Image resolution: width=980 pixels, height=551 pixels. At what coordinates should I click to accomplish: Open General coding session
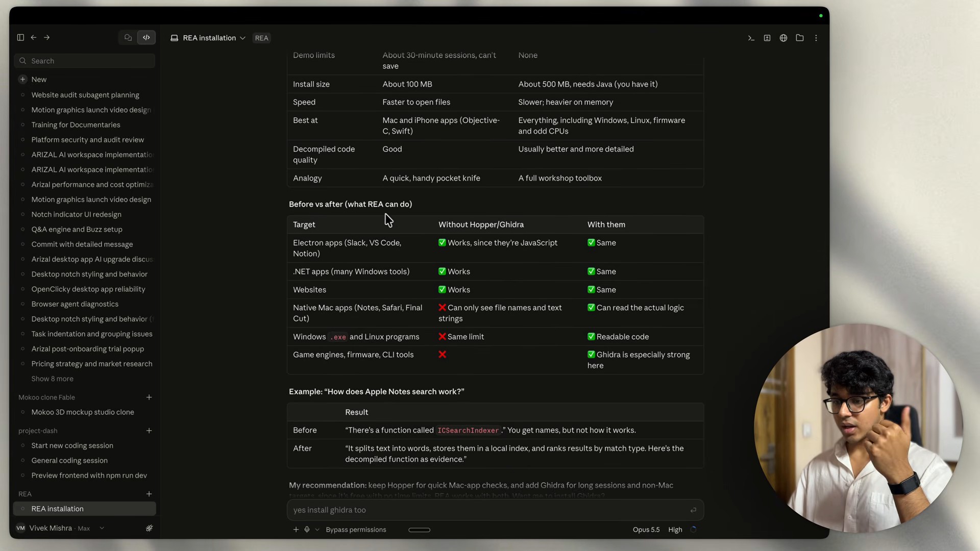coord(69,460)
